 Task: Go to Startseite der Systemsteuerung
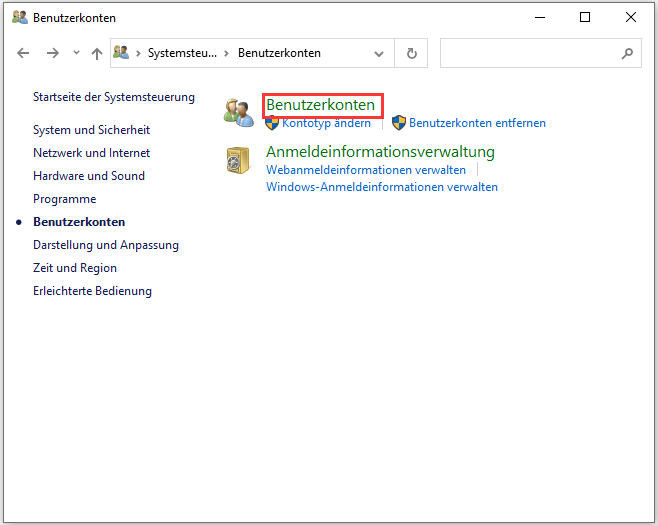click(114, 97)
